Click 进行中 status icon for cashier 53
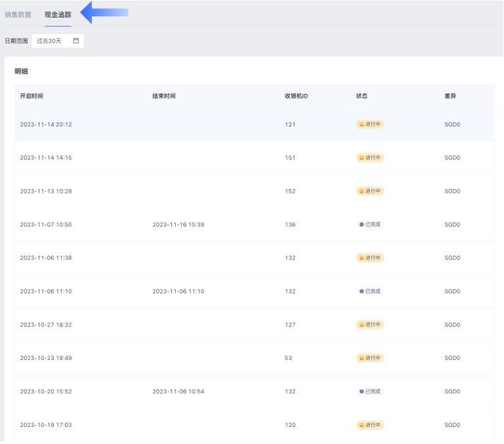Screen dimensions: 504x444 coord(361,358)
